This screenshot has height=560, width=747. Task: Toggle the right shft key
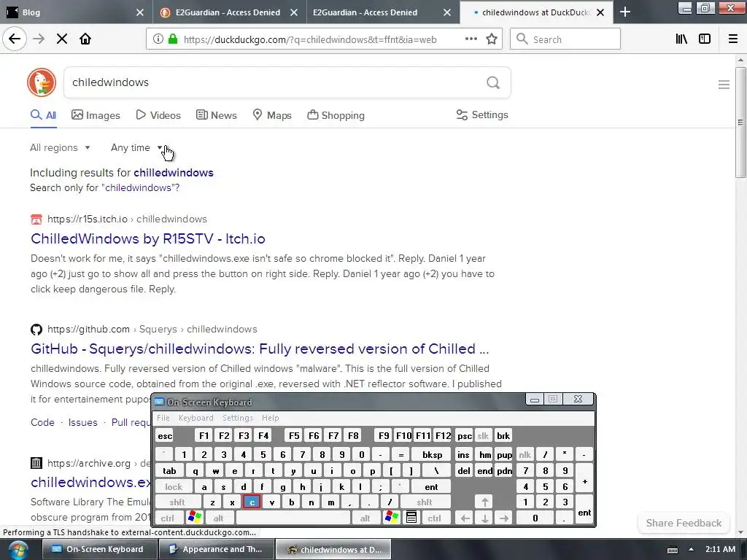tap(424, 502)
